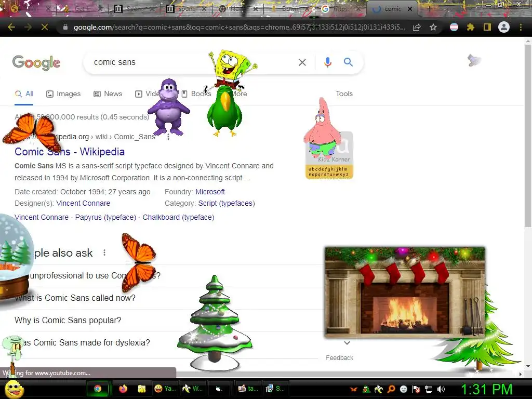
Task: Open People also ask options dots
Action: tap(104, 253)
